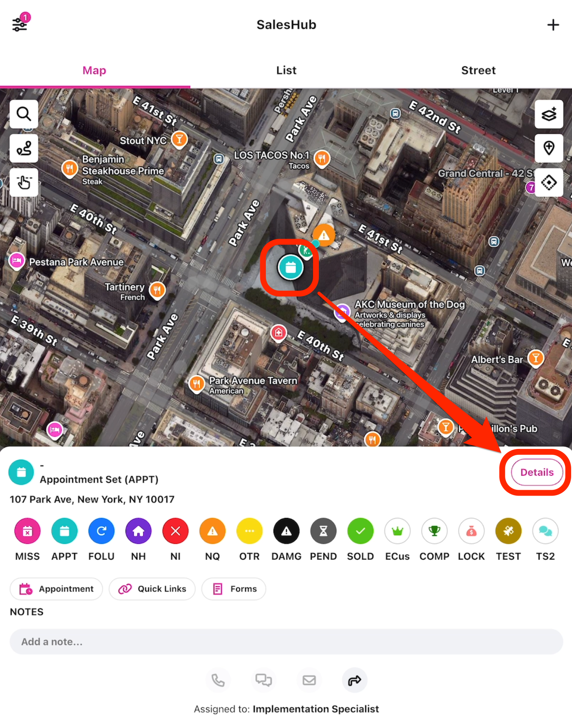Select the MISS status
The height and width of the screenshot is (728, 572).
pyautogui.click(x=27, y=531)
